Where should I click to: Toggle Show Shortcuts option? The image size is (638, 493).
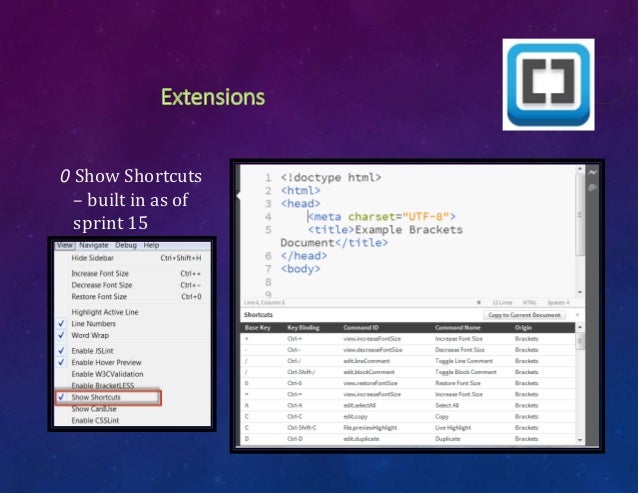pyautogui.click(x=108, y=397)
